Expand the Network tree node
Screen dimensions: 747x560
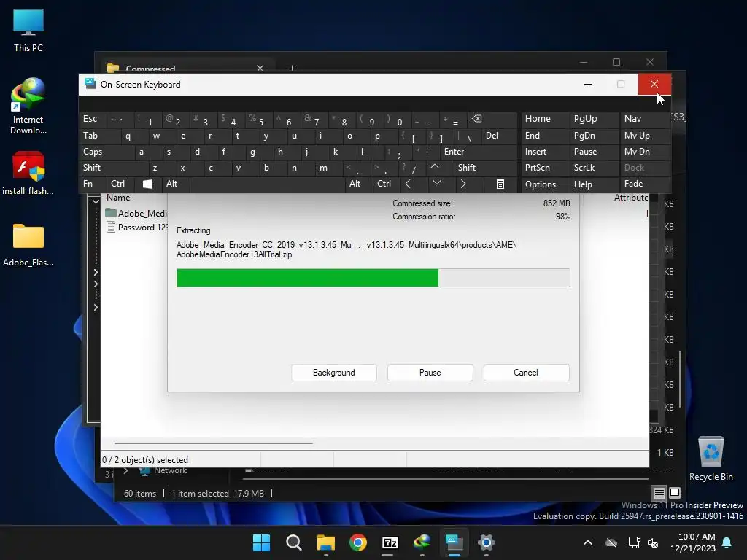[x=125, y=471]
